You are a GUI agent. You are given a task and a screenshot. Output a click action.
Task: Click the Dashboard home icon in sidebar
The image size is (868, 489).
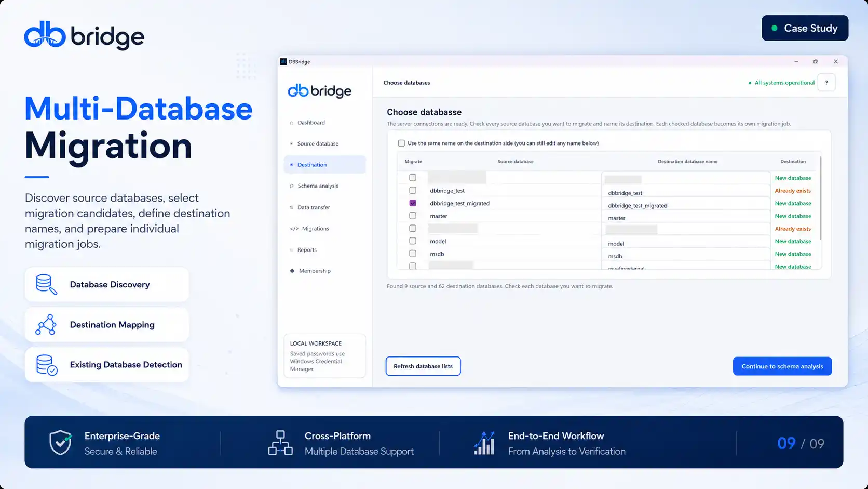pos(291,123)
